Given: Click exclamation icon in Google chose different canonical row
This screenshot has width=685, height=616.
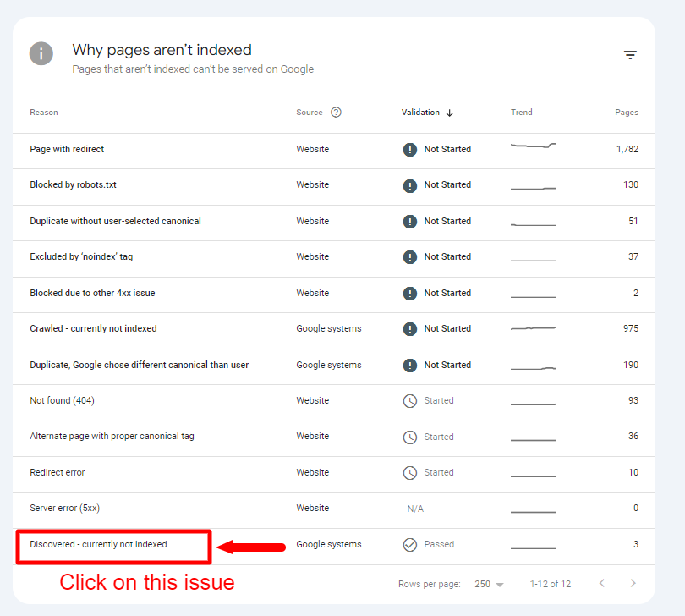Looking at the screenshot, I should pos(410,365).
